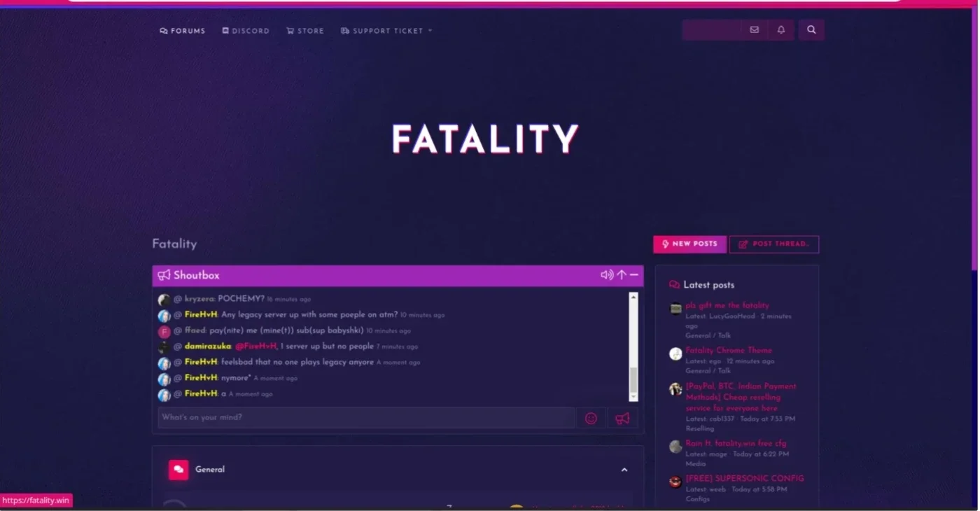Screen dimensions: 980x511
Task: Open the Discord navigation link
Action: tap(246, 31)
